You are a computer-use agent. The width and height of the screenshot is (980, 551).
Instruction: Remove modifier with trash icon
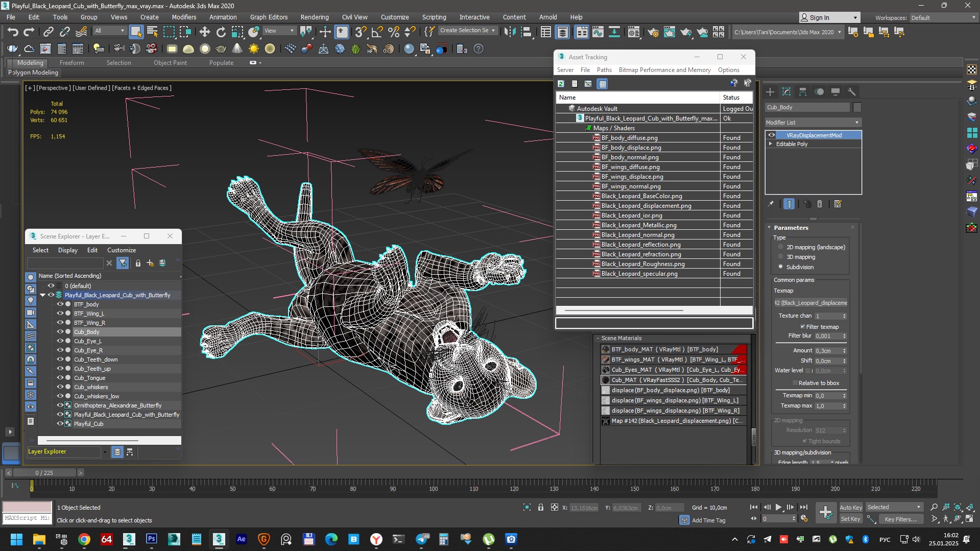tap(820, 204)
